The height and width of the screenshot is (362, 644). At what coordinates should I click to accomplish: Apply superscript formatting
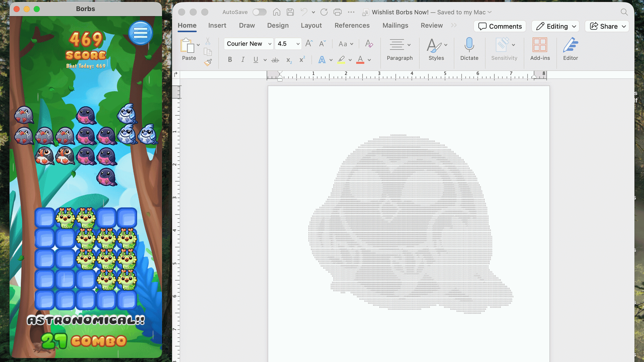[x=302, y=59]
